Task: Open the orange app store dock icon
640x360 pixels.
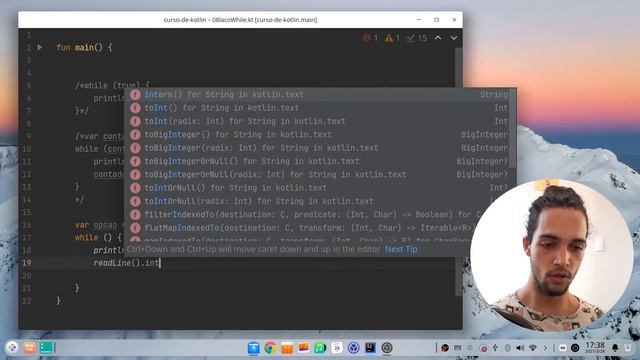Action: 287,348
